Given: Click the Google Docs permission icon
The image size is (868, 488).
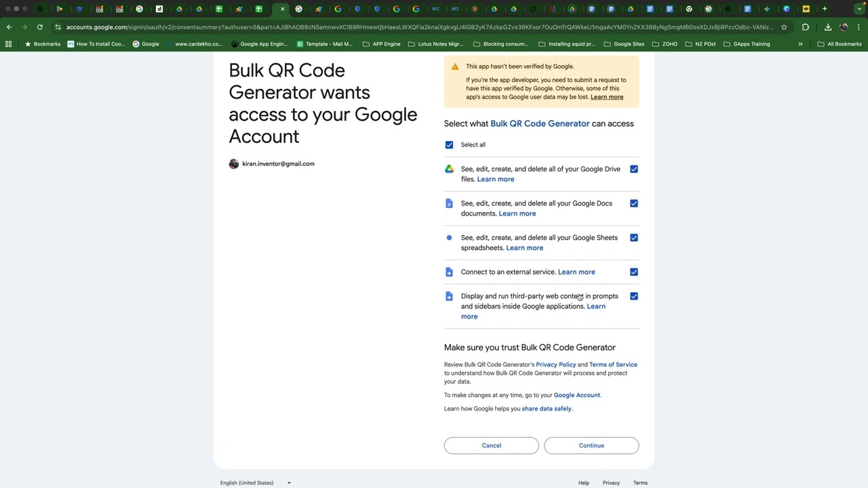Looking at the screenshot, I should coord(449,203).
